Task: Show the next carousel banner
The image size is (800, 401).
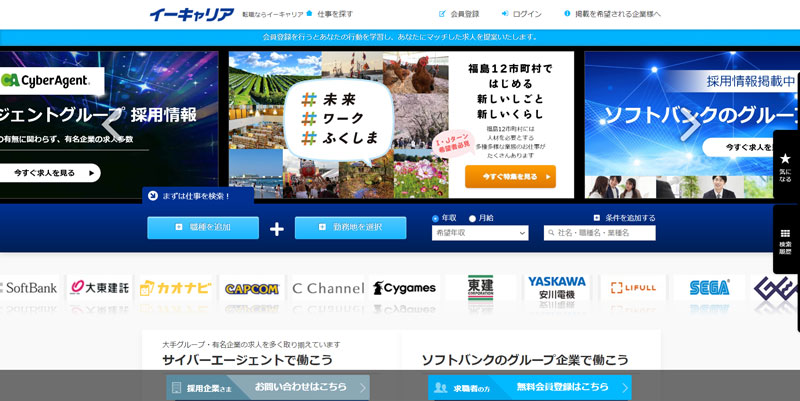Action: [690, 124]
